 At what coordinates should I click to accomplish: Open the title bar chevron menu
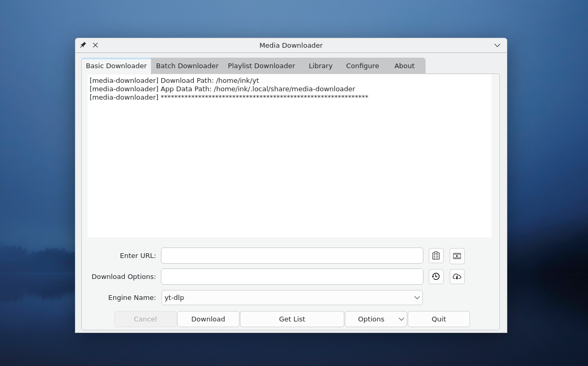click(x=497, y=45)
